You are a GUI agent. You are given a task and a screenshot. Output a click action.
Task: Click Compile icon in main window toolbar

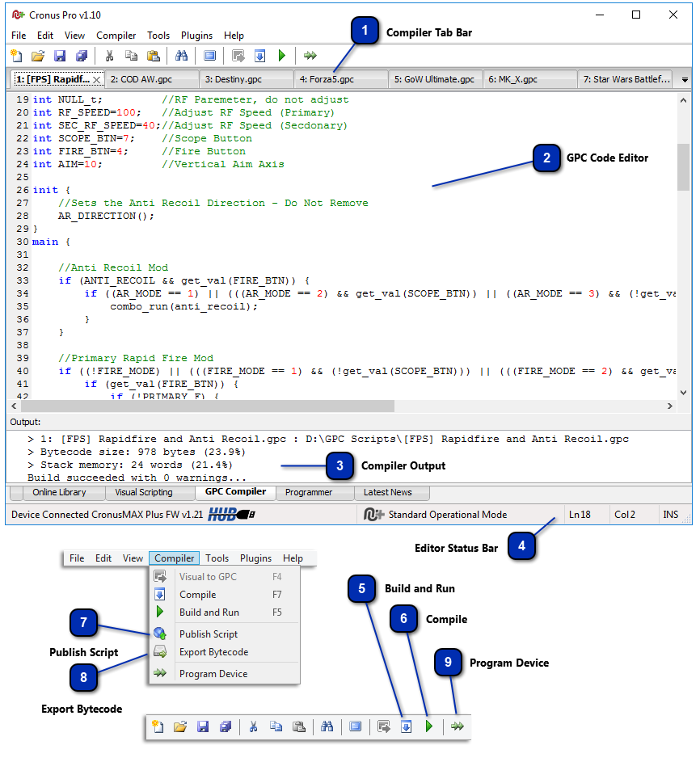(260, 56)
